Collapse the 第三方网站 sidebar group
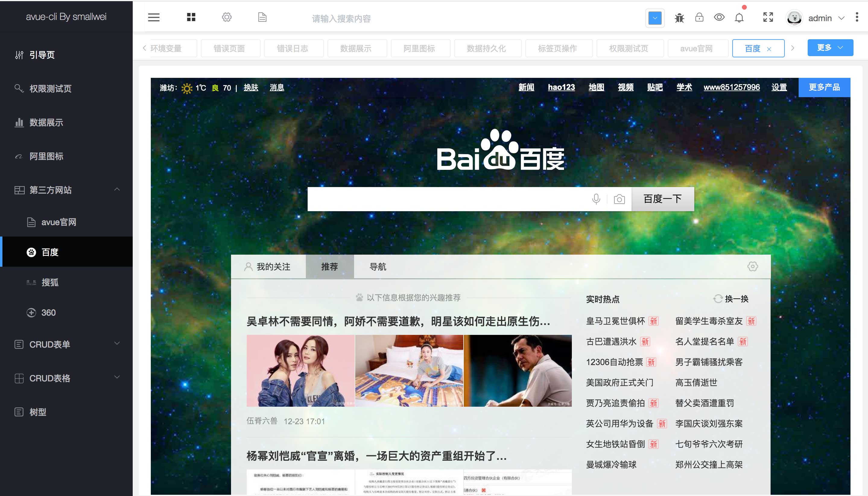Screen dimensions: 868x496 pos(66,190)
